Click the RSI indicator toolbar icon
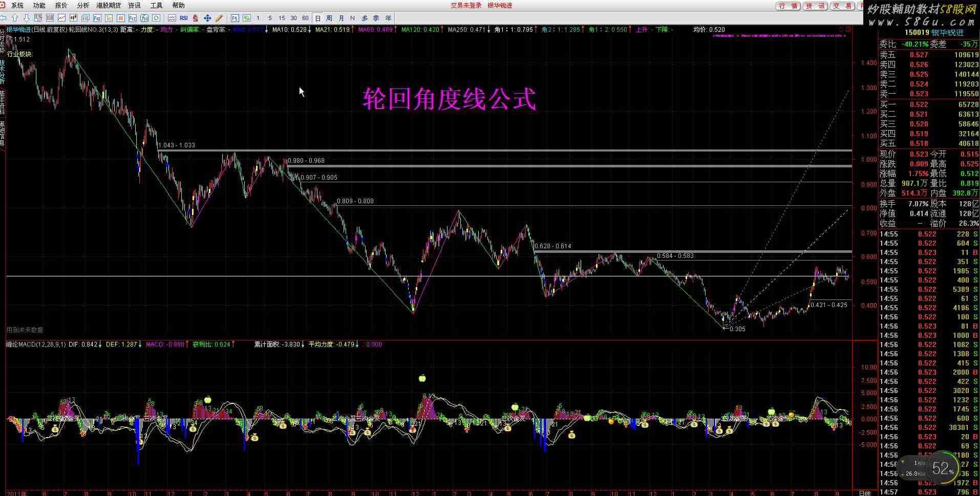Image resolution: width=980 pixels, height=496 pixels. 183,18
